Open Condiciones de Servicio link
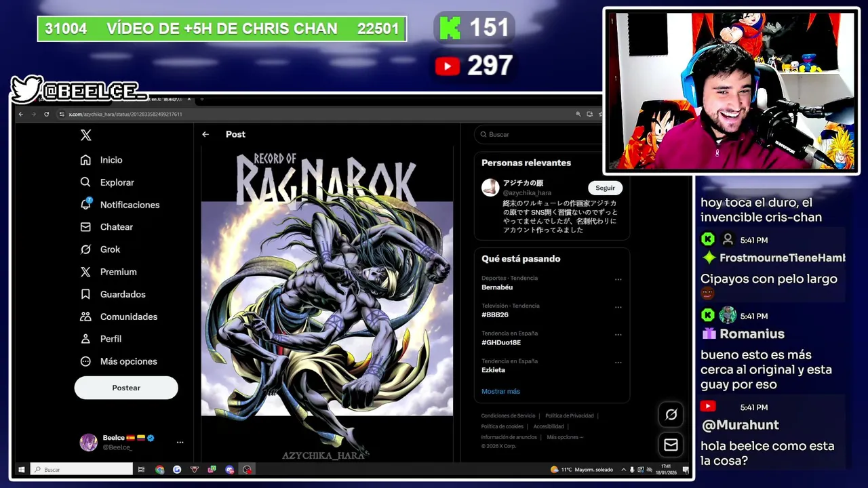This screenshot has width=868, height=488. tap(508, 415)
